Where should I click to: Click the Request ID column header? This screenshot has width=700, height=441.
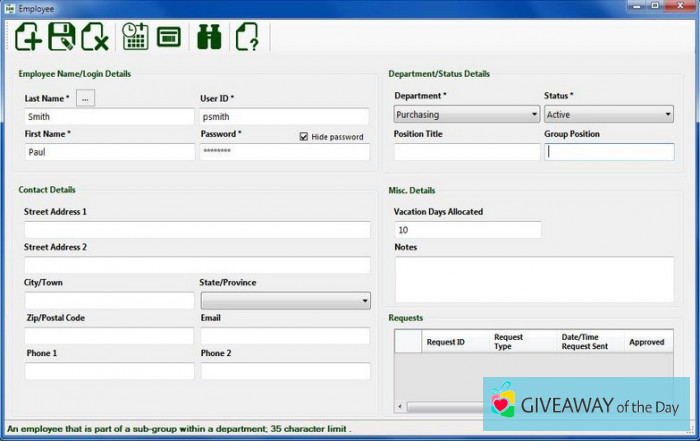(445, 342)
